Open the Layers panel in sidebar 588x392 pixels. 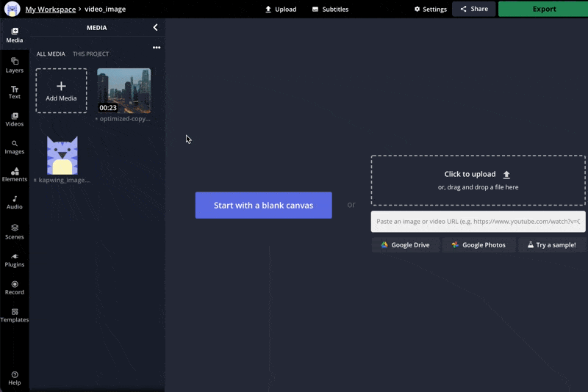coord(14,65)
